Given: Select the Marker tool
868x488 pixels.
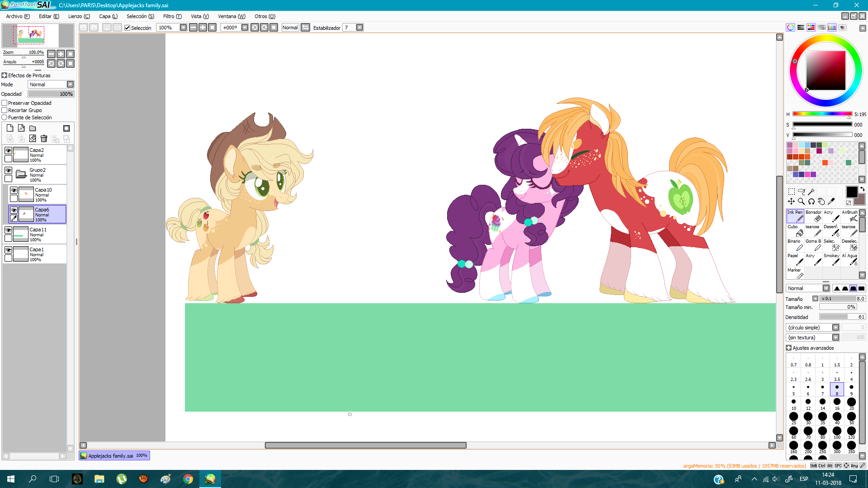Looking at the screenshot, I should (x=795, y=273).
